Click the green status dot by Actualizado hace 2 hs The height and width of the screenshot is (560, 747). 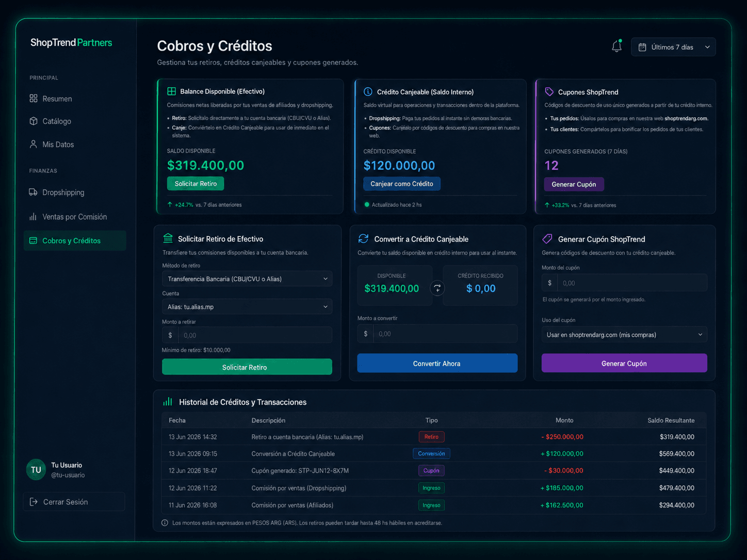[367, 205]
